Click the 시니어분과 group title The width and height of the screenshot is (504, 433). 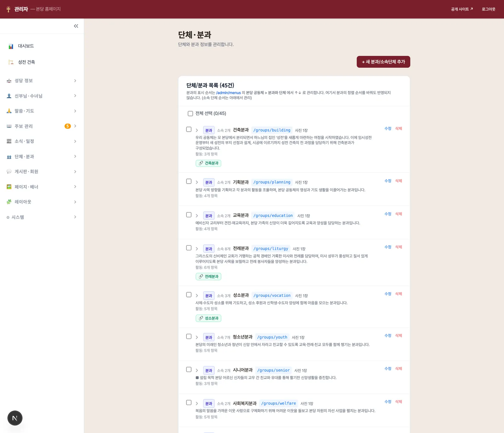pyautogui.click(x=243, y=370)
